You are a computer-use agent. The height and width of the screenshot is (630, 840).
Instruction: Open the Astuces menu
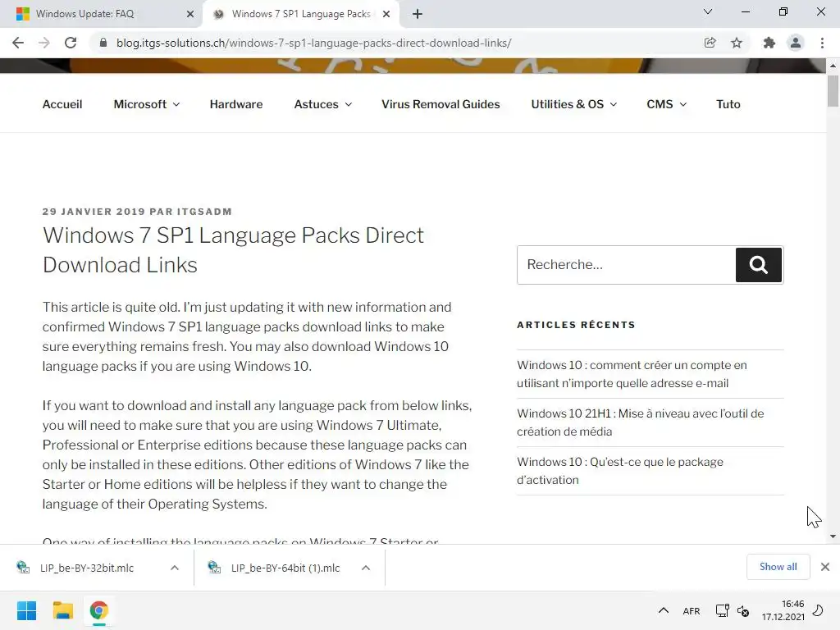tap(316, 104)
